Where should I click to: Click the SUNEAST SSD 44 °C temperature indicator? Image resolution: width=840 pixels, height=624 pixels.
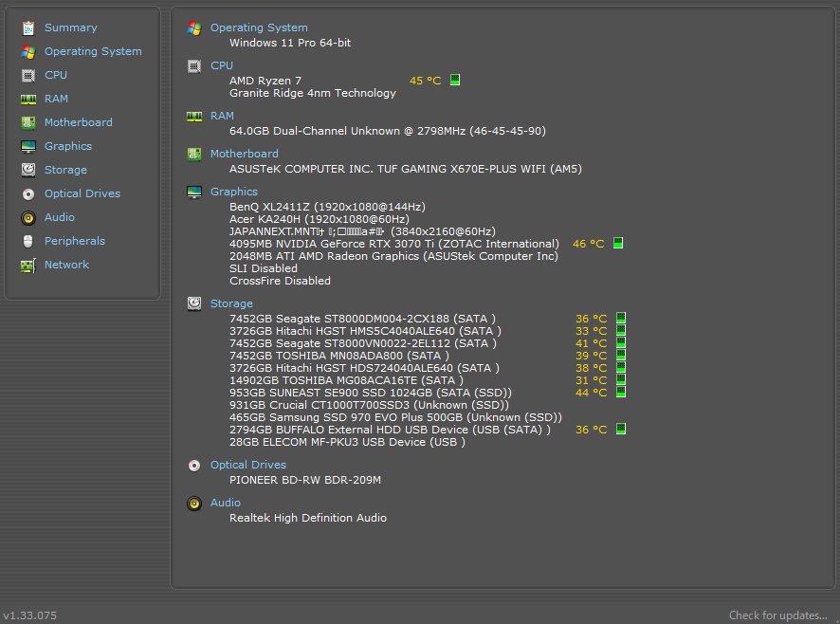[621, 392]
